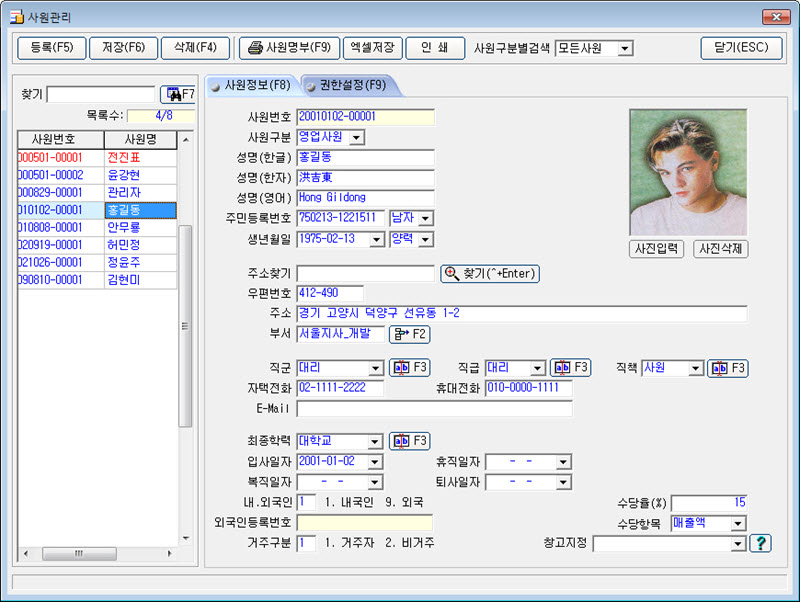Viewport: 800px width, 602px height.
Task: Open the 복직일자 date dropdown
Action: pyautogui.click(x=375, y=483)
